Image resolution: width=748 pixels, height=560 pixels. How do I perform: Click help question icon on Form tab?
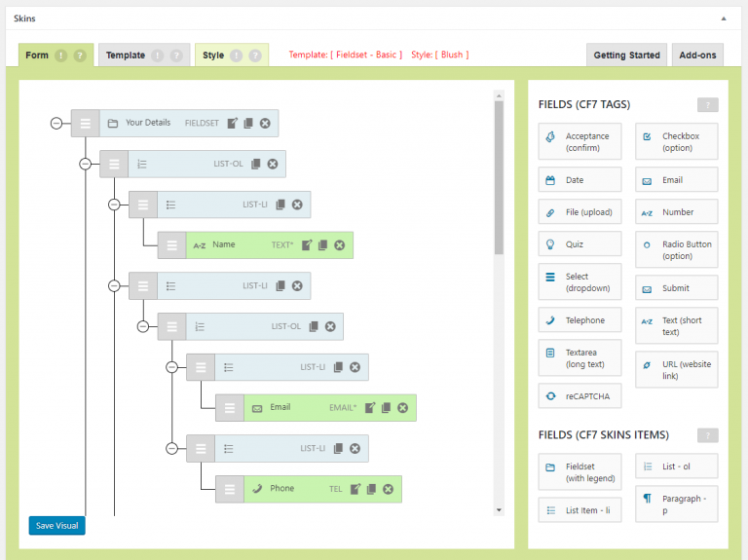(80, 56)
